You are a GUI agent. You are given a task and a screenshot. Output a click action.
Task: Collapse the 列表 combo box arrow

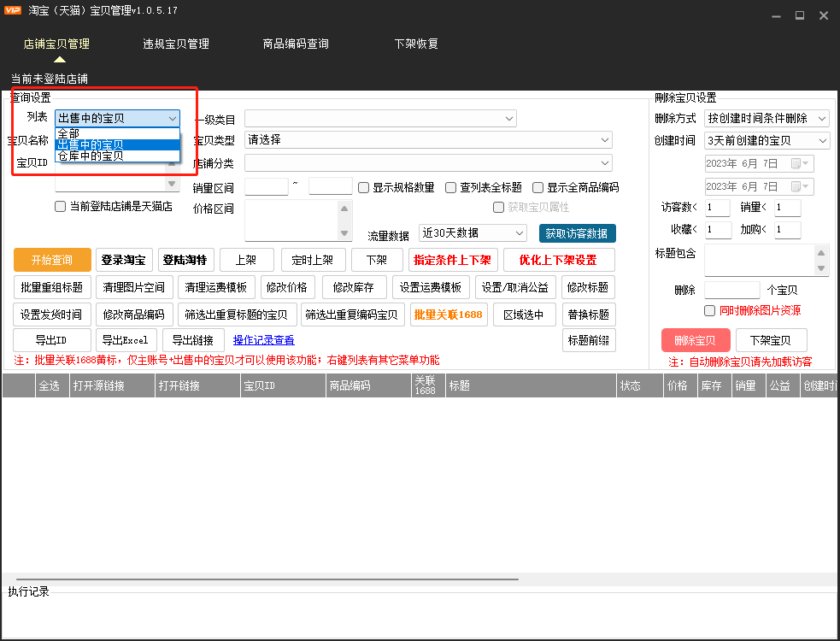coord(173,119)
